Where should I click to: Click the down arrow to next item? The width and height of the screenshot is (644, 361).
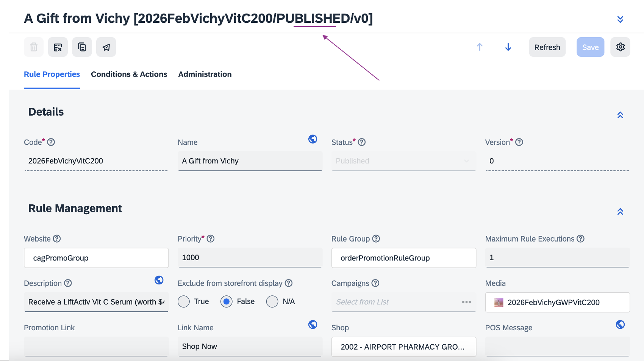[x=508, y=47]
